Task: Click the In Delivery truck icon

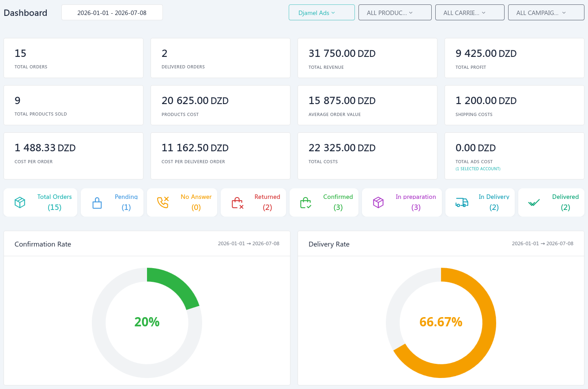Action: pos(462,202)
